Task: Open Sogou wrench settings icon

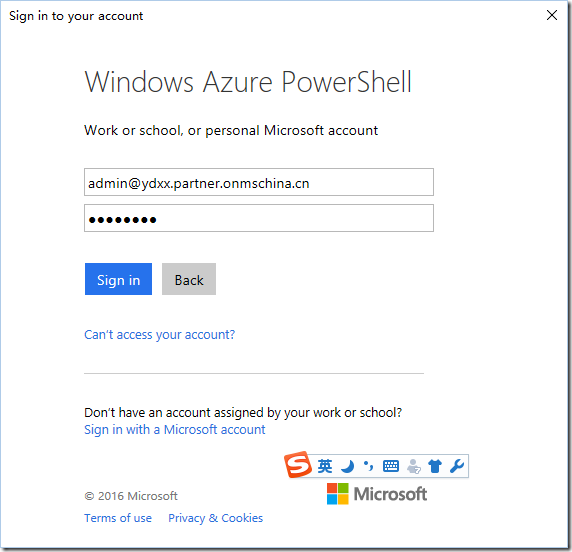Action: click(x=456, y=466)
